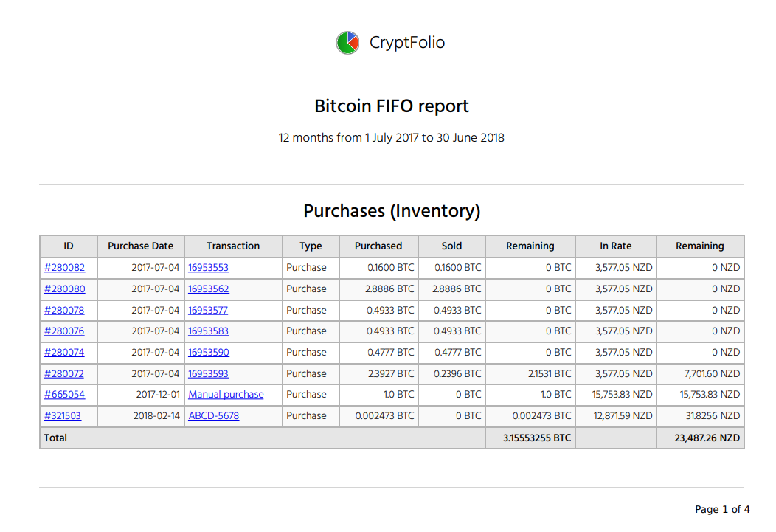Open purchase record #280082
The width and height of the screenshot is (776, 532).
click(x=65, y=268)
